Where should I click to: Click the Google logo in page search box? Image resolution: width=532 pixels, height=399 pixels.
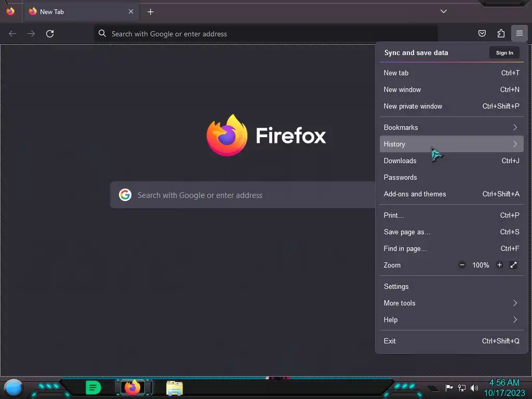(x=125, y=195)
